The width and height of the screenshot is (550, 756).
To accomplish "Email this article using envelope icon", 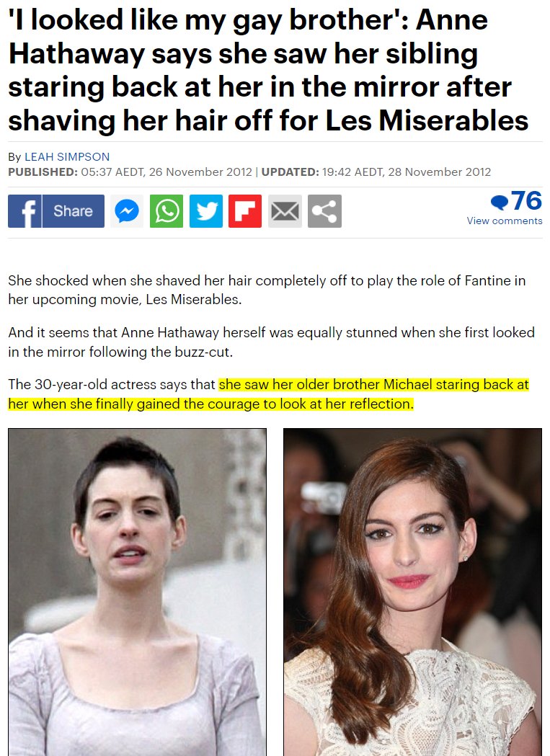I will point(285,211).
